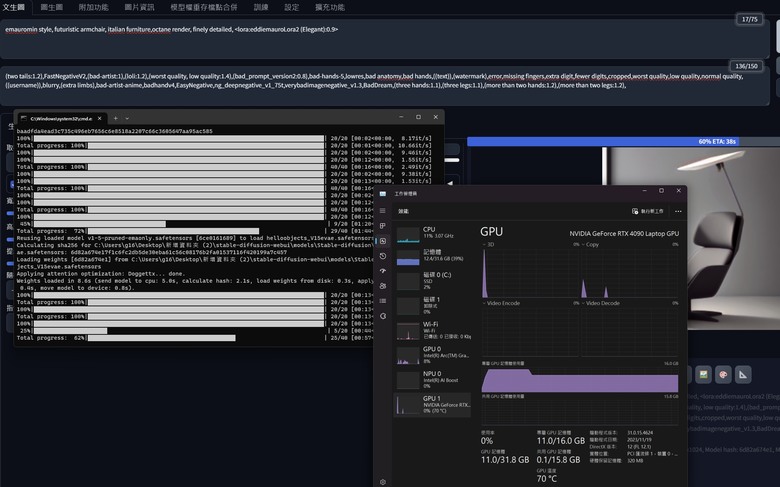The height and width of the screenshot is (487, 780).
Task: Select 記憶體 in the performance list
Action: (433, 256)
